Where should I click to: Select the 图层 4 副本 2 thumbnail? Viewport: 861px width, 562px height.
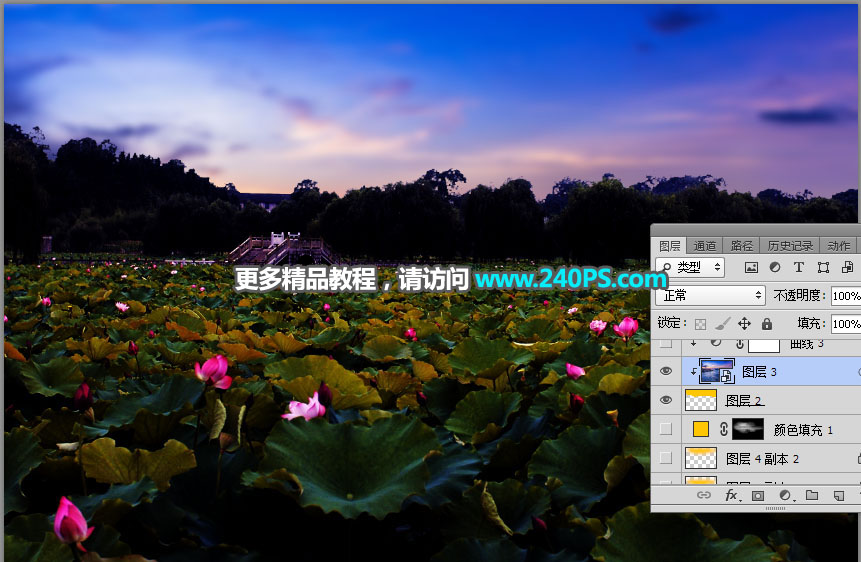[701, 458]
